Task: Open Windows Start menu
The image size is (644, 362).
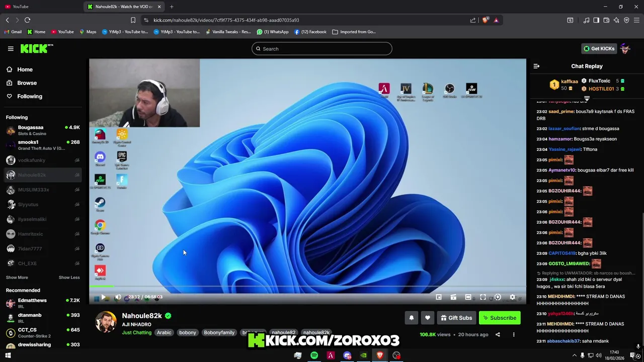Action: point(8,355)
